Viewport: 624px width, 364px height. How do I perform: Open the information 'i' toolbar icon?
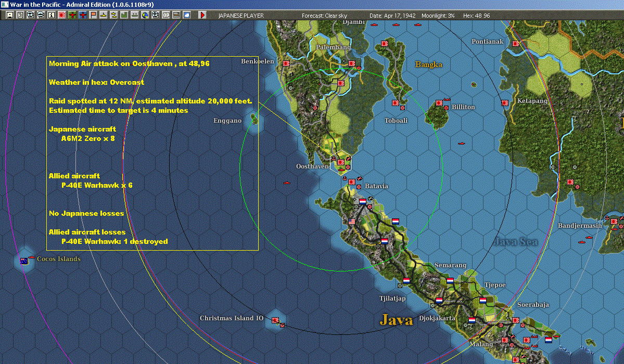(52, 15)
